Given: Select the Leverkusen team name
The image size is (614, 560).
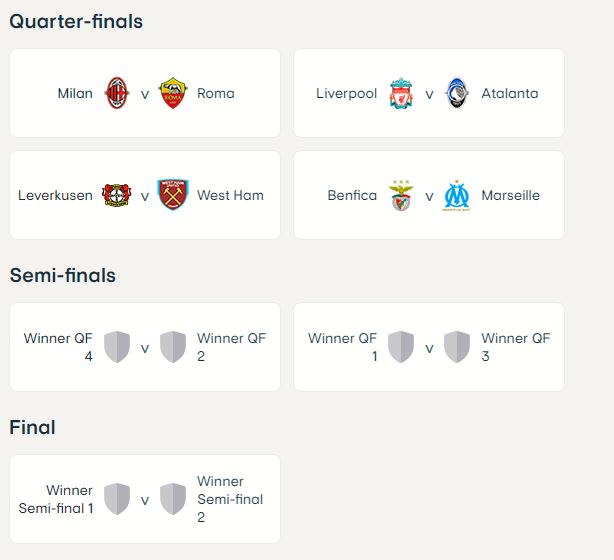Looking at the screenshot, I should coord(55,195).
